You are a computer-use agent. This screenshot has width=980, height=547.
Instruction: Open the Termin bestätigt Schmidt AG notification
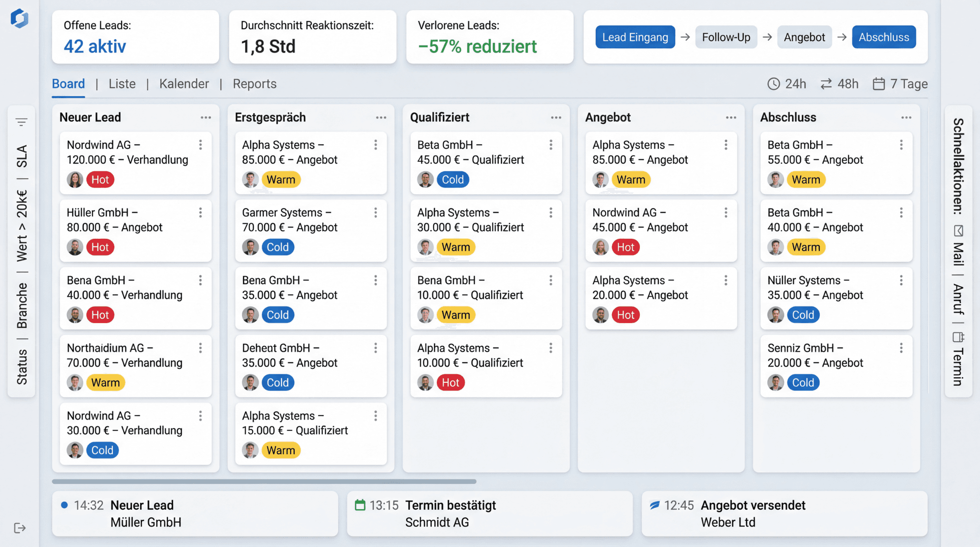coord(490,514)
